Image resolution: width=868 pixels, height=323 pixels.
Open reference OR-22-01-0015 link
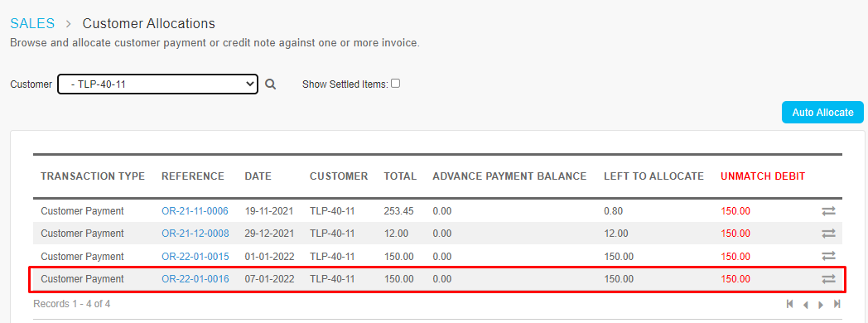(195, 257)
